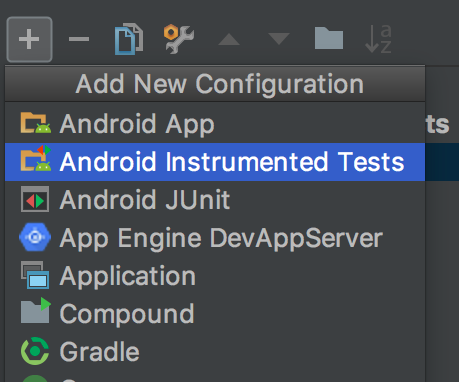Choose the Application configuration type
Screen dimensions: 459x382
pos(215,276)
